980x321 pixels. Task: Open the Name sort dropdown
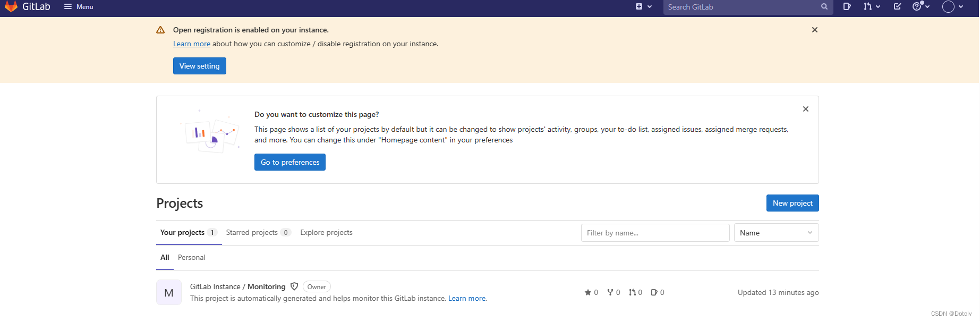coord(777,233)
